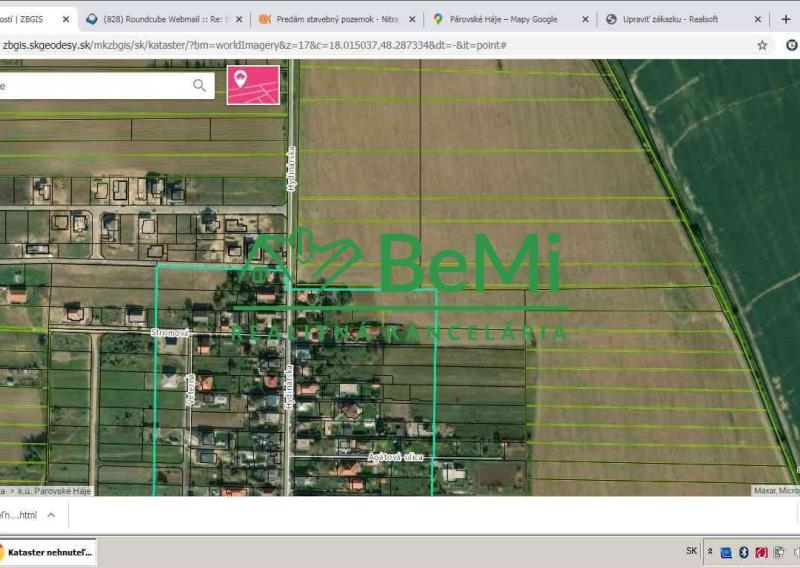Click the k.ú. Párovské Háje breadcrumb
Viewport: 800px width, 568px height.
[54, 491]
